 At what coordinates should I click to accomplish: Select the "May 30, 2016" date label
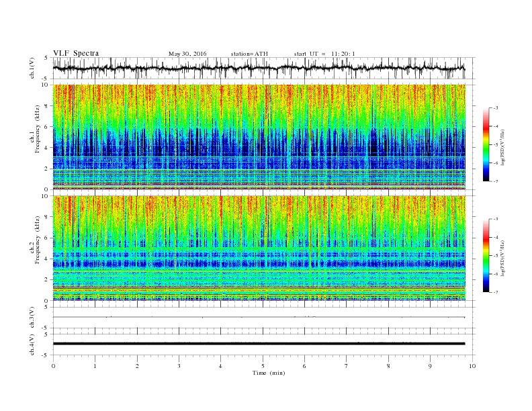187,54
